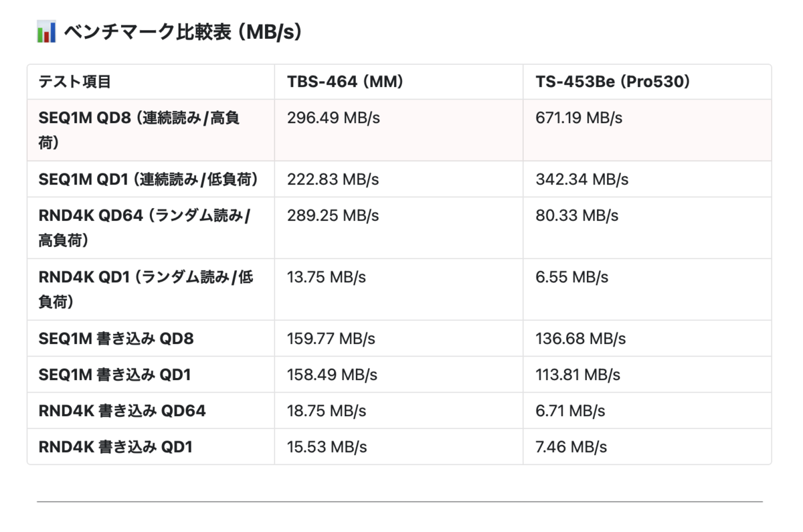This screenshot has width=803, height=532.
Task: Select the SEQ1M 書き込み QD8 row label
Action: click(116, 339)
